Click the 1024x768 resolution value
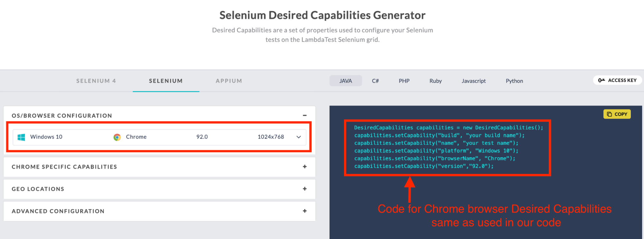 pos(271,137)
